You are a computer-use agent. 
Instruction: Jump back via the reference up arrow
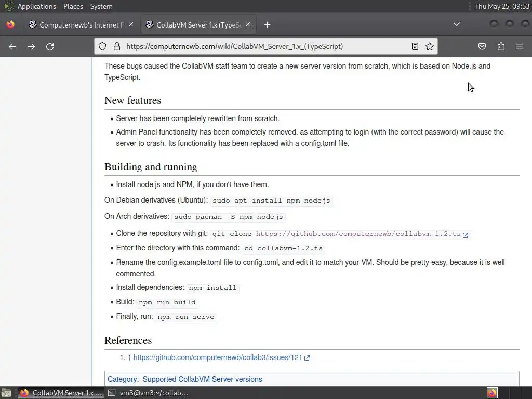[x=129, y=357]
